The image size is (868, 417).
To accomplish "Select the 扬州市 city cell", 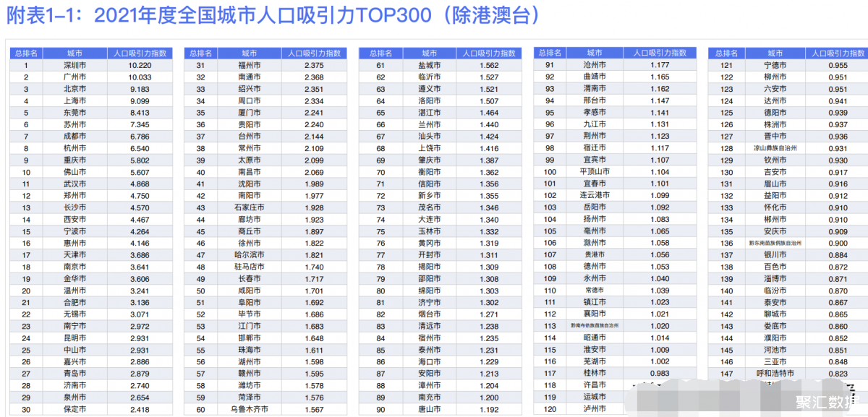I will pos(595,219).
